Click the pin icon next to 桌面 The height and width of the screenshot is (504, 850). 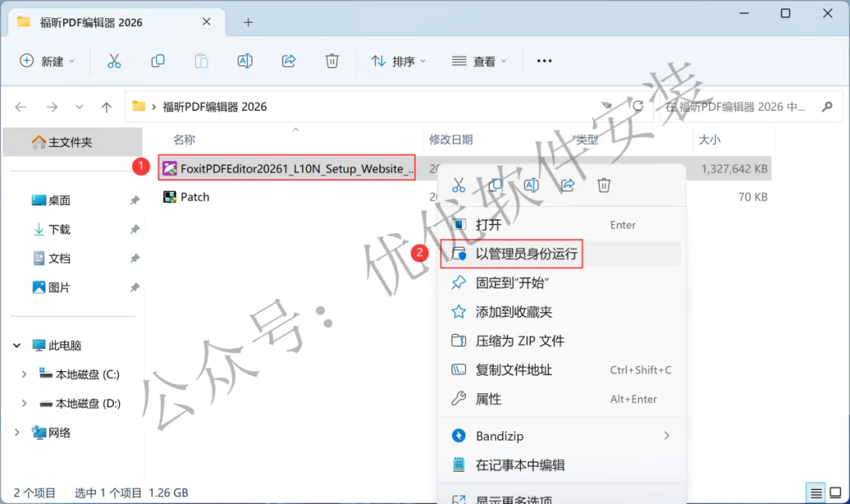(x=135, y=200)
